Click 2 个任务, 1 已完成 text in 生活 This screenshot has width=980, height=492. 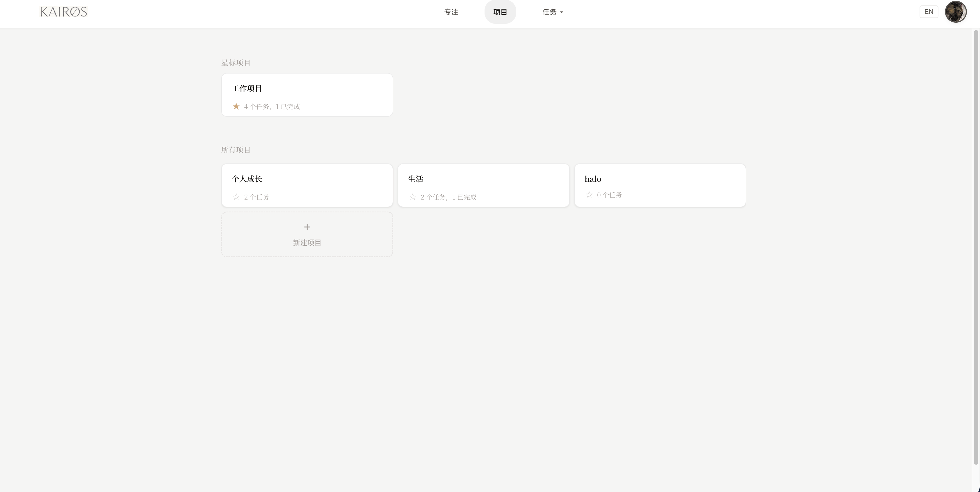[x=448, y=197]
